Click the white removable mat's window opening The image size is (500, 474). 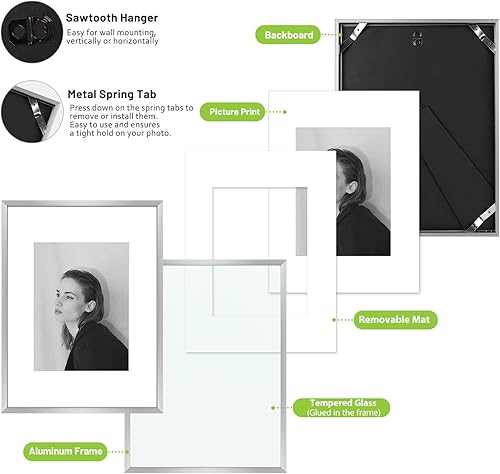260,252
